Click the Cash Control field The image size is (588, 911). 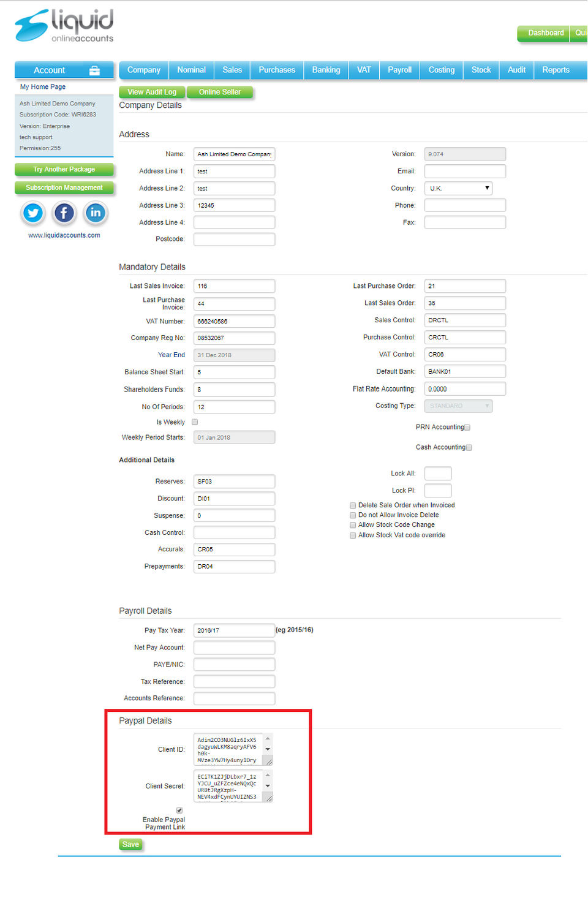pos(234,532)
